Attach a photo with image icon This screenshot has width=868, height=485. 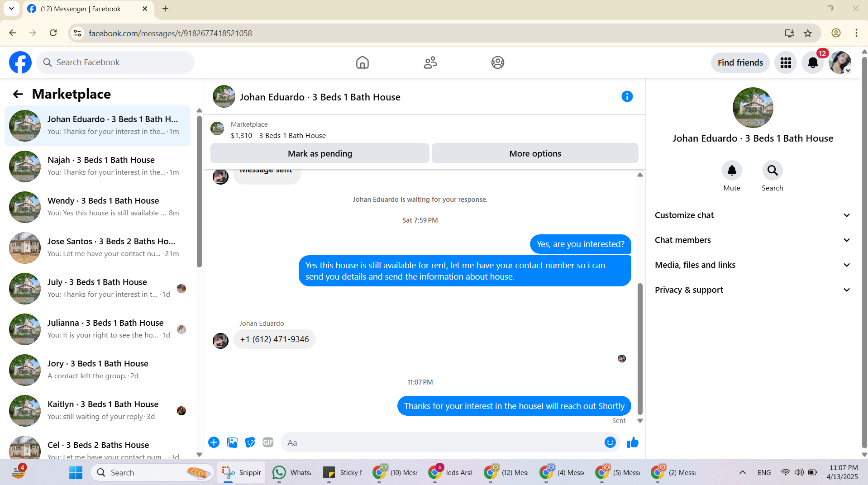(x=232, y=442)
